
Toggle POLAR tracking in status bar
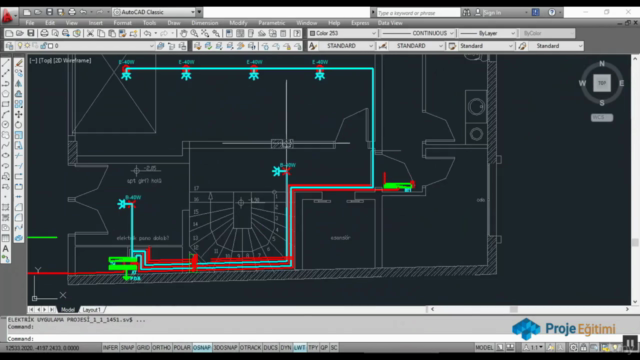182,348
